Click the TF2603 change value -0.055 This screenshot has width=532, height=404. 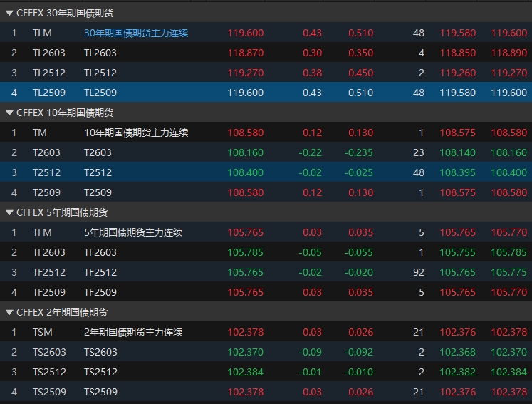click(x=359, y=252)
